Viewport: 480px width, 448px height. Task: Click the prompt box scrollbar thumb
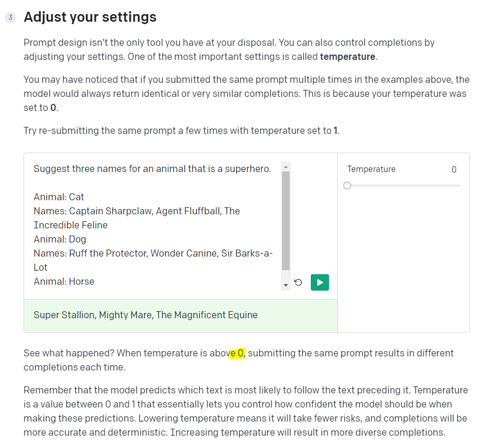286,221
